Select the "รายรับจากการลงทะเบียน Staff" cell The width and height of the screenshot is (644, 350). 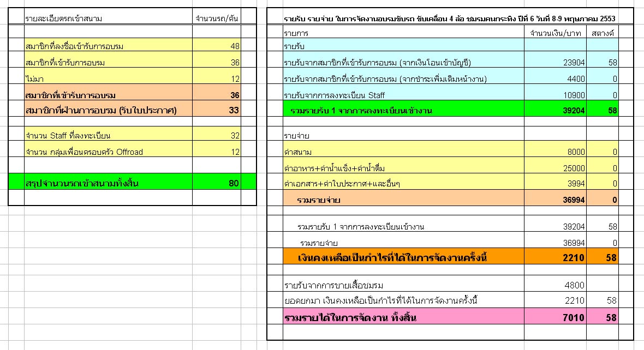point(403,95)
